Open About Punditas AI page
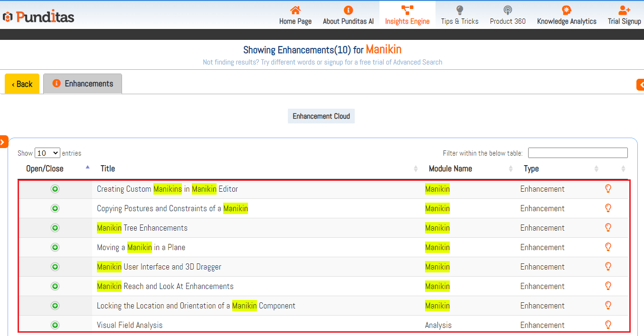This screenshot has width=644, height=336. 348,16
